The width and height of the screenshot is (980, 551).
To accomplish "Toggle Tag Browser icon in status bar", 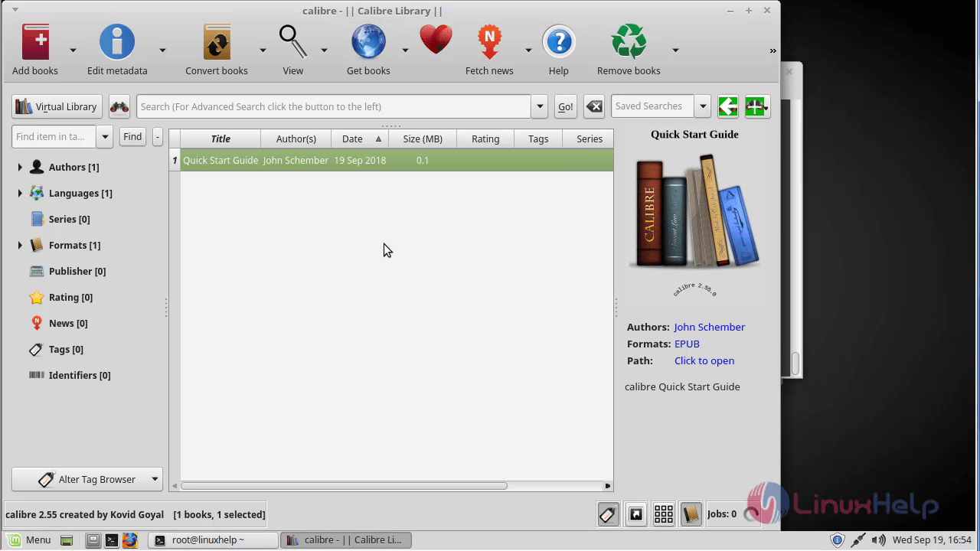I will [x=608, y=514].
